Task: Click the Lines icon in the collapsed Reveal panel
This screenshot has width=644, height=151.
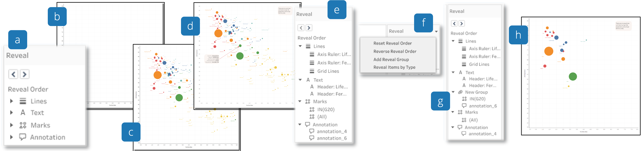Action: click(23, 101)
